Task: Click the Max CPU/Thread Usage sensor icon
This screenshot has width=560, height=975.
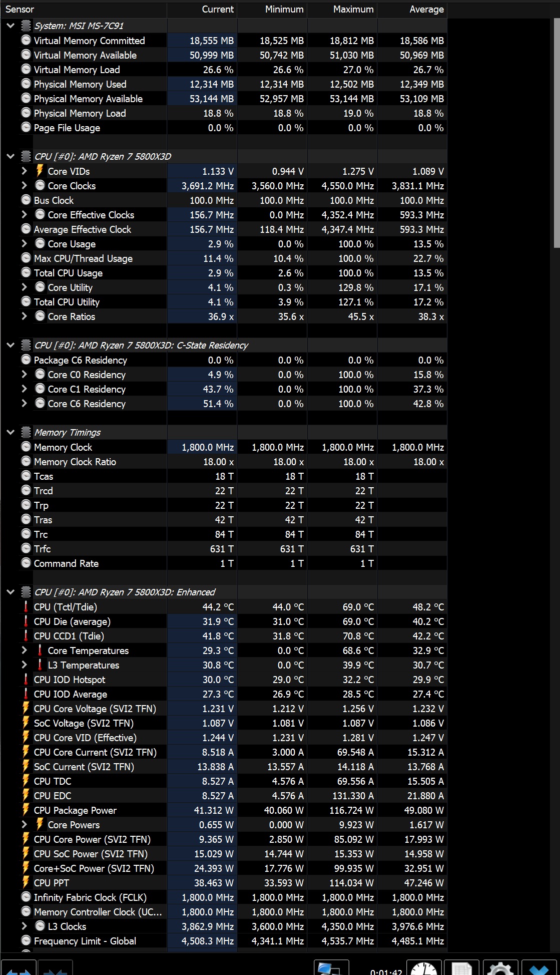Action: pos(26,258)
